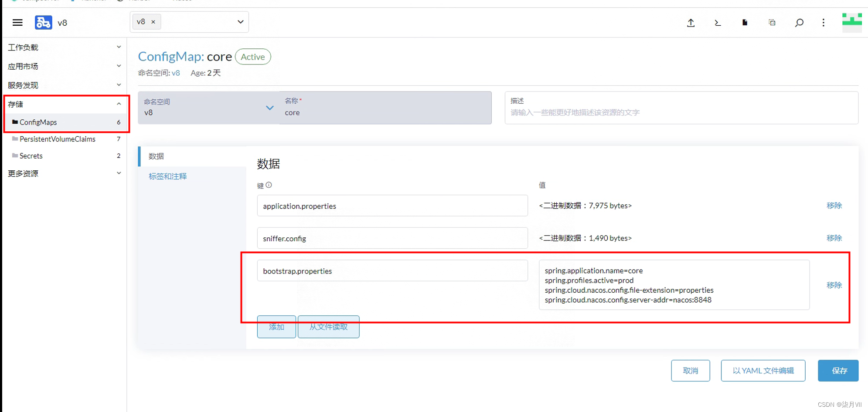Remove the sniffer.config entry
Screen dimensions: 868x412
(834, 238)
